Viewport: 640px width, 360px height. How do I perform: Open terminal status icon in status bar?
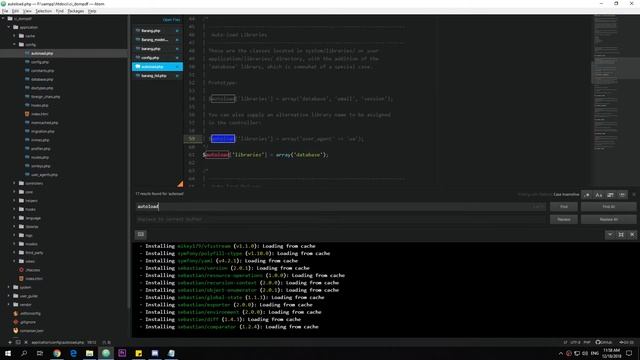[x=18, y=342]
